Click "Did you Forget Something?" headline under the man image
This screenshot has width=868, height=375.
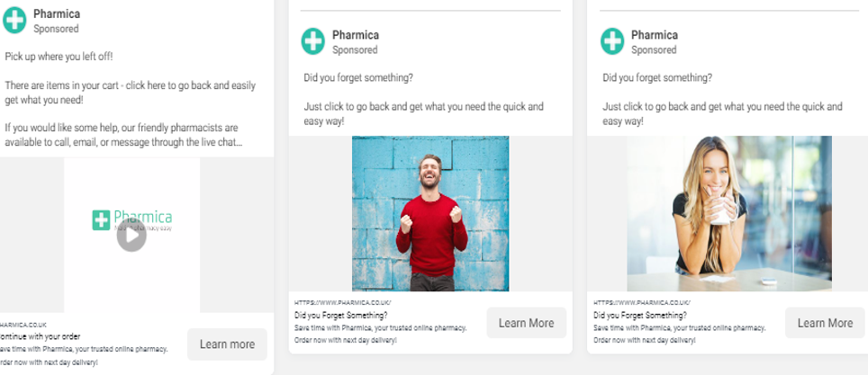point(341,316)
